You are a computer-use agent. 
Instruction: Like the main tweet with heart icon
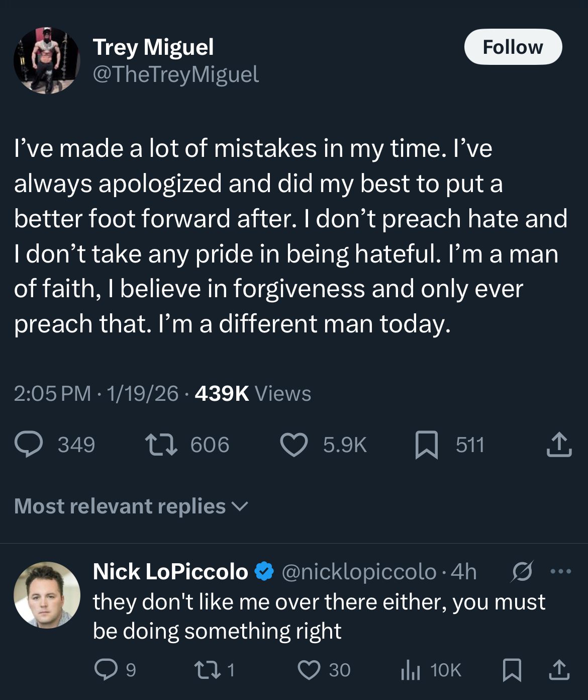point(294,445)
